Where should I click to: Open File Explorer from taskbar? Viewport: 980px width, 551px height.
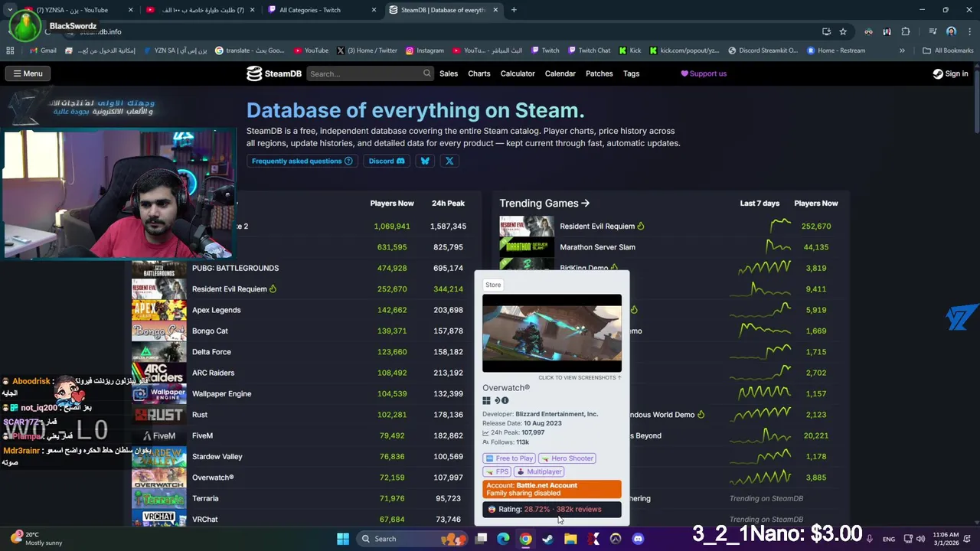point(570,539)
